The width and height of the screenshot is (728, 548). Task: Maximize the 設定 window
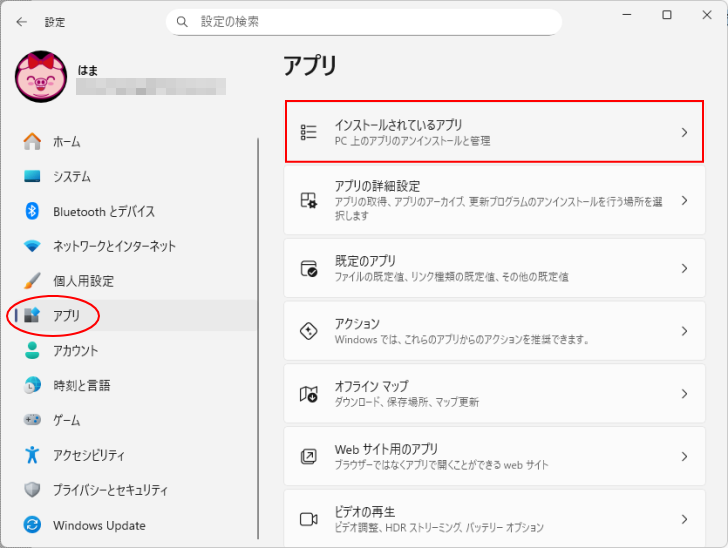667,15
